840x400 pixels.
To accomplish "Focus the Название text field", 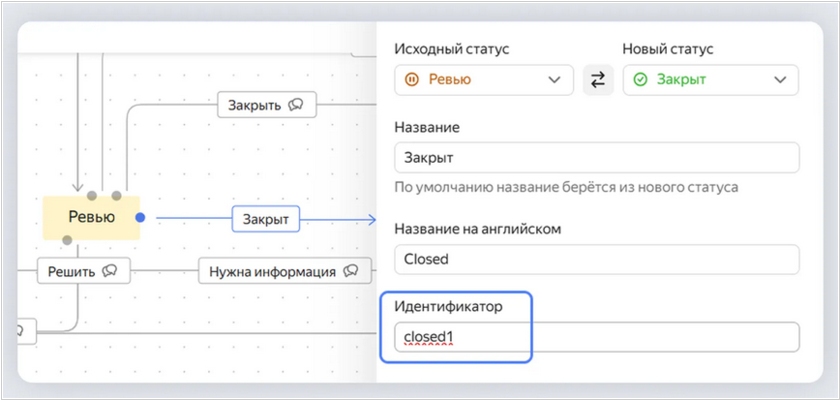I will pos(597,158).
